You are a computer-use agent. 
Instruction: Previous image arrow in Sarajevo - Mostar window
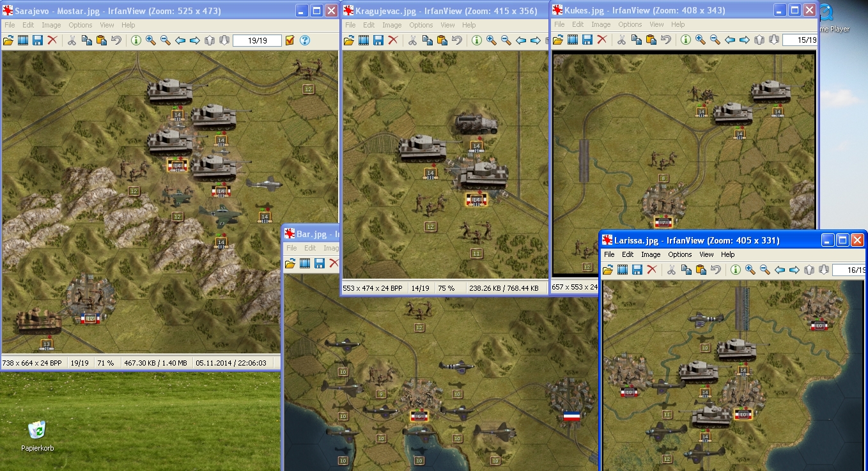(x=180, y=40)
